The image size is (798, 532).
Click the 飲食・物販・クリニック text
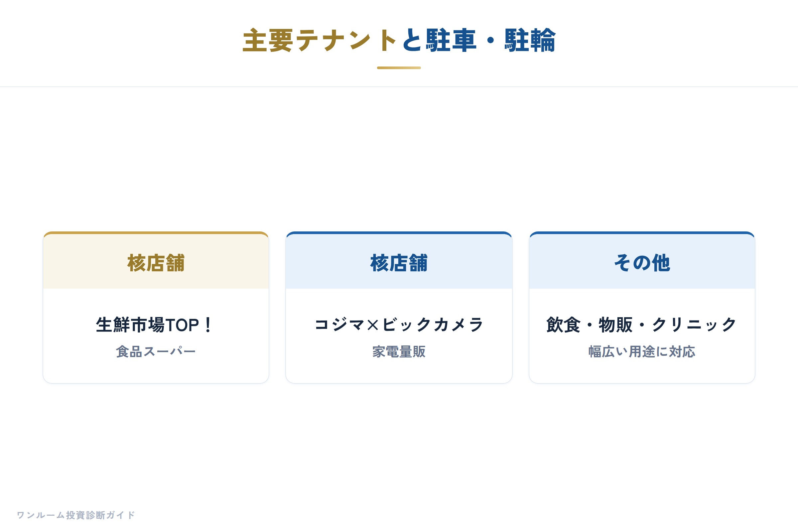(x=642, y=325)
